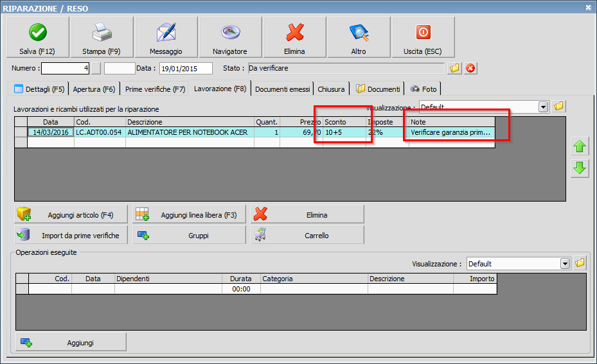Switch to the Apertura (F6) tab
Screen dimensions: 597x364
(94, 89)
